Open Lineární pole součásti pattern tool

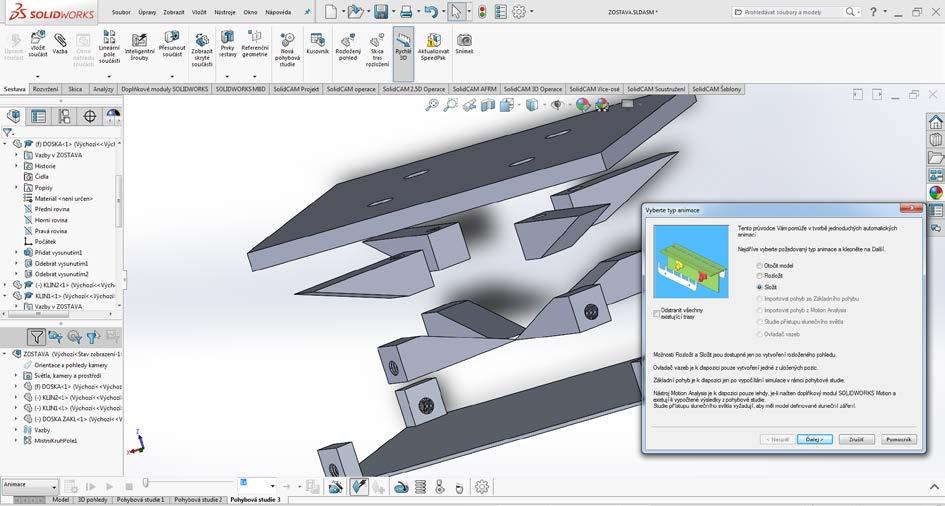click(109, 47)
